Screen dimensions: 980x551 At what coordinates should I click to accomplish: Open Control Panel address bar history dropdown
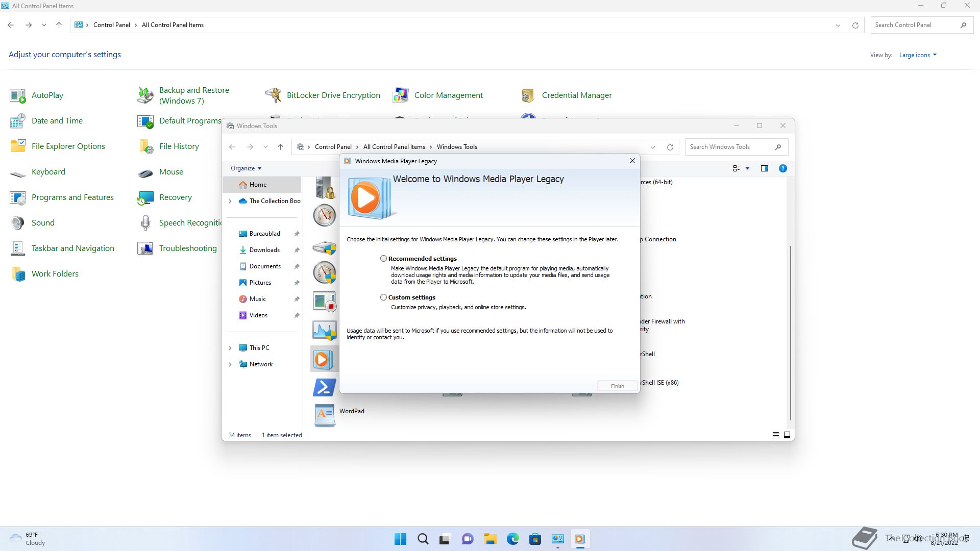click(x=838, y=25)
